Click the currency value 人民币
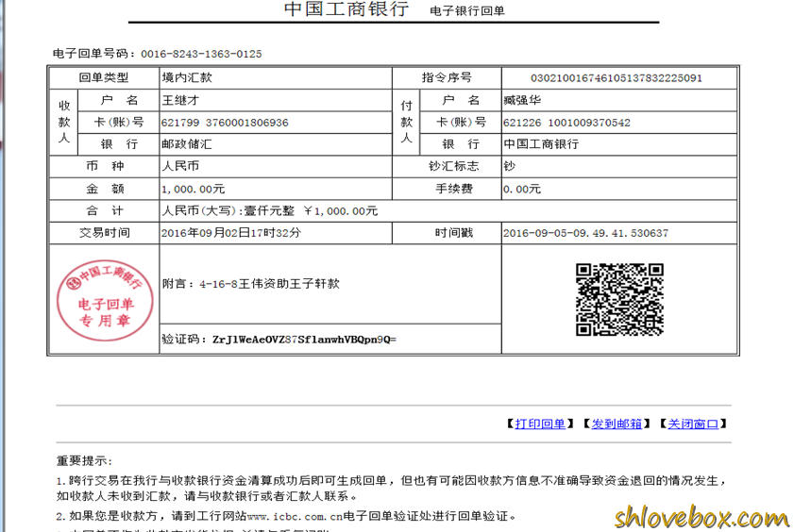The width and height of the screenshot is (794, 532). pyautogui.click(x=180, y=166)
